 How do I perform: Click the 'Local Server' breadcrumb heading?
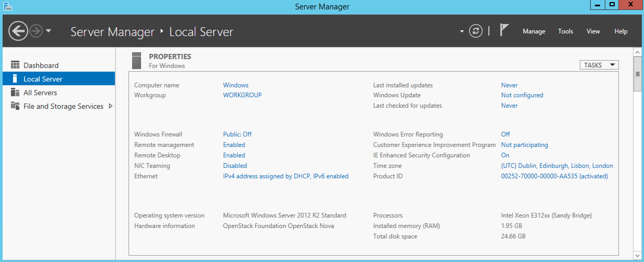[201, 32]
